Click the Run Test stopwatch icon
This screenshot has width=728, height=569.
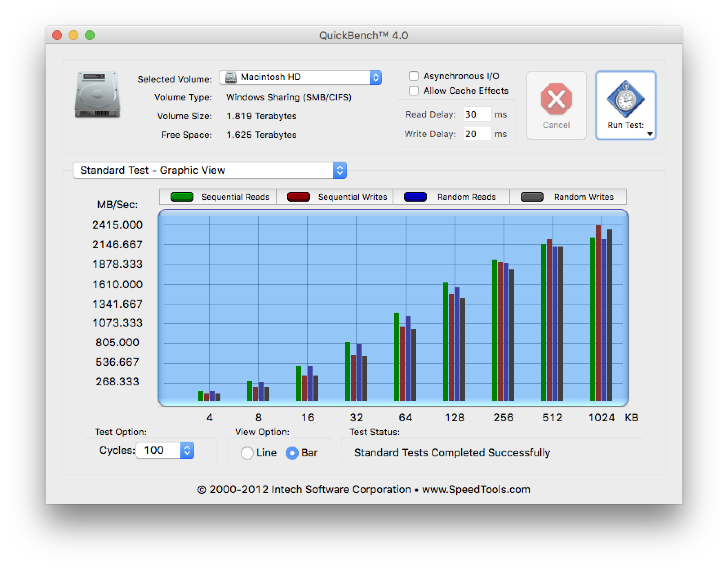pos(626,99)
